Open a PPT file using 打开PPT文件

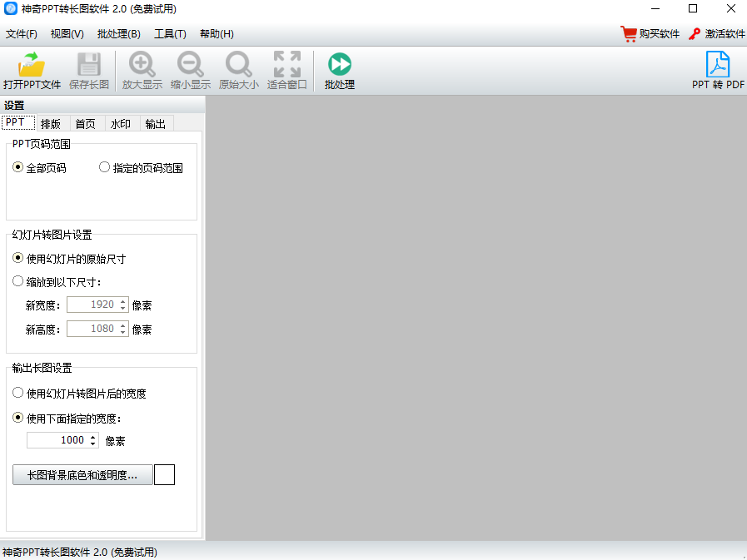pyautogui.click(x=32, y=70)
